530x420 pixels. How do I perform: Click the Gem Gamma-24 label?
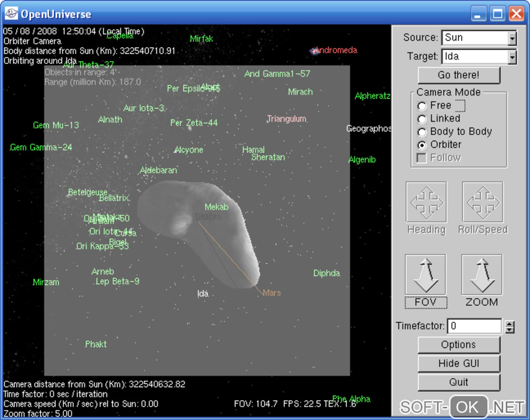pyautogui.click(x=41, y=147)
